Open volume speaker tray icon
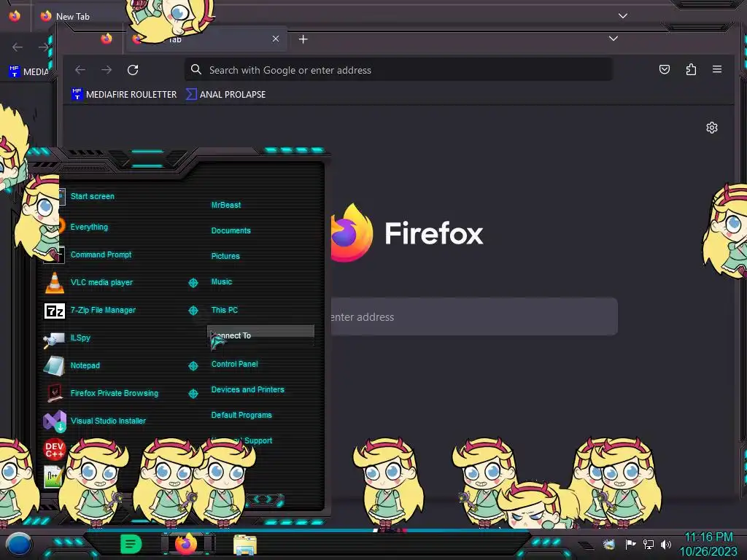This screenshot has width=747, height=560. pyautogui.click(x=665, y=544)
